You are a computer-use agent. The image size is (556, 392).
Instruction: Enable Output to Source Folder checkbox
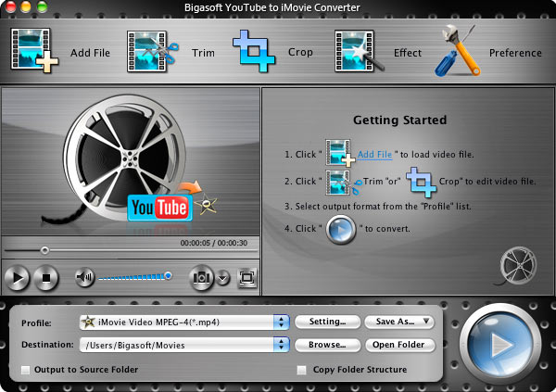26,370
